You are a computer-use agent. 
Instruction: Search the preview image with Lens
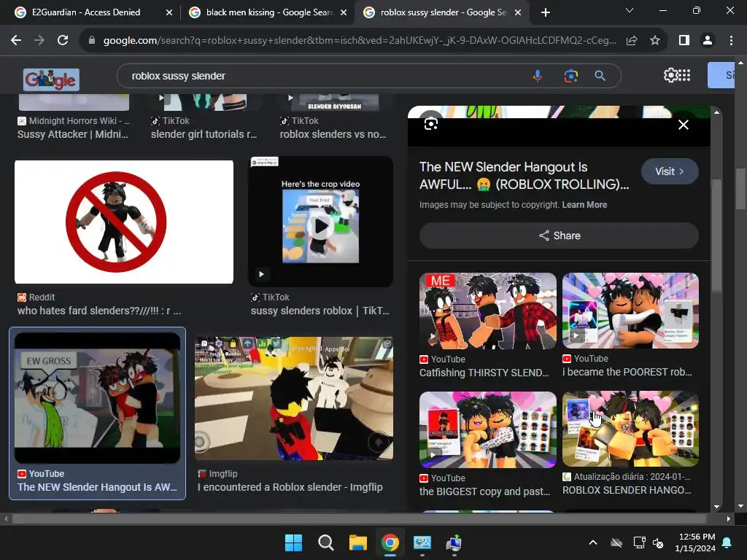click(430, 124)
